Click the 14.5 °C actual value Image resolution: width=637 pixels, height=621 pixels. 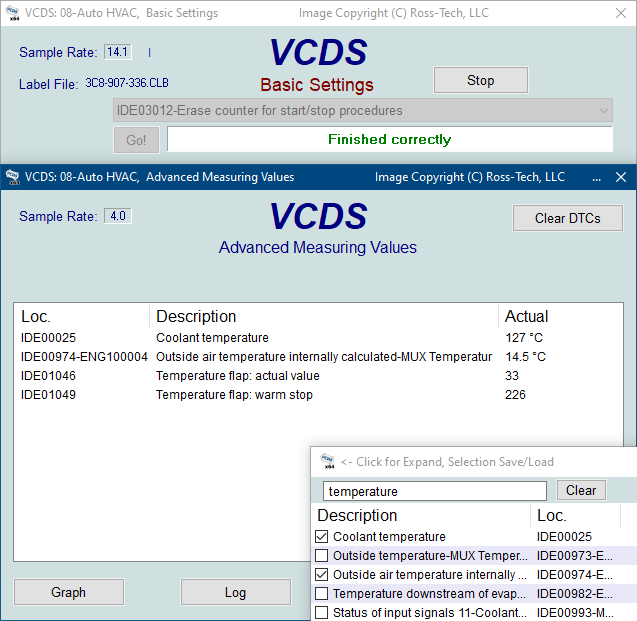[526, 357]
